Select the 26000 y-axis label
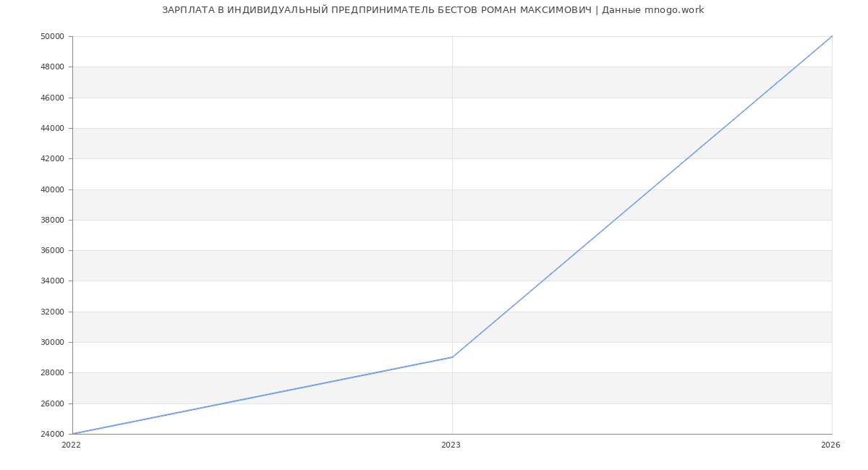This screenshot has width=868, height=470. pyautogui.click(x=53, y=403)
